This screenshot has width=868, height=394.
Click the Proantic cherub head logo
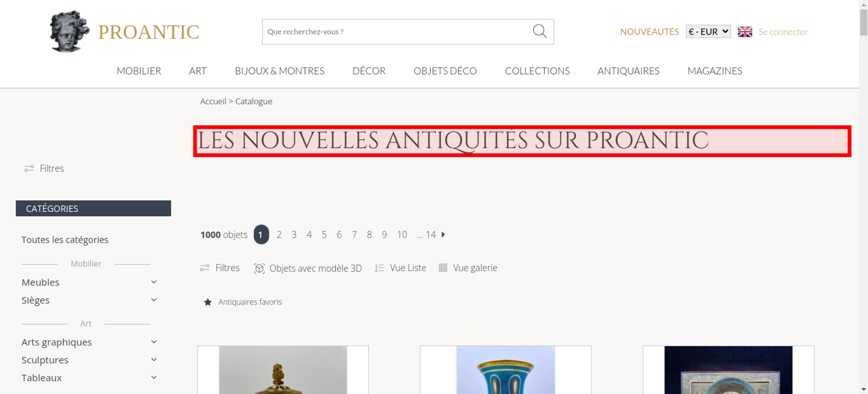click(x=69, y=31)
